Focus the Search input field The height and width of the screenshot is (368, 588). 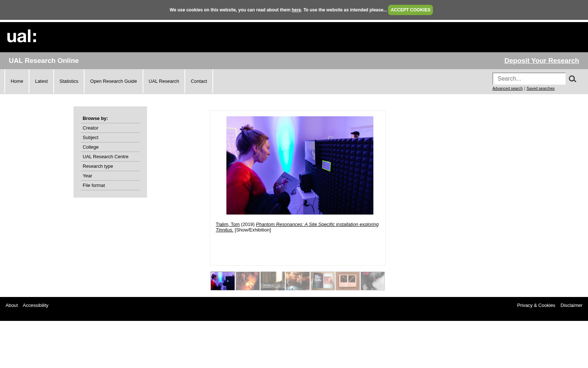pyautogui.click(x=529, y=79)
